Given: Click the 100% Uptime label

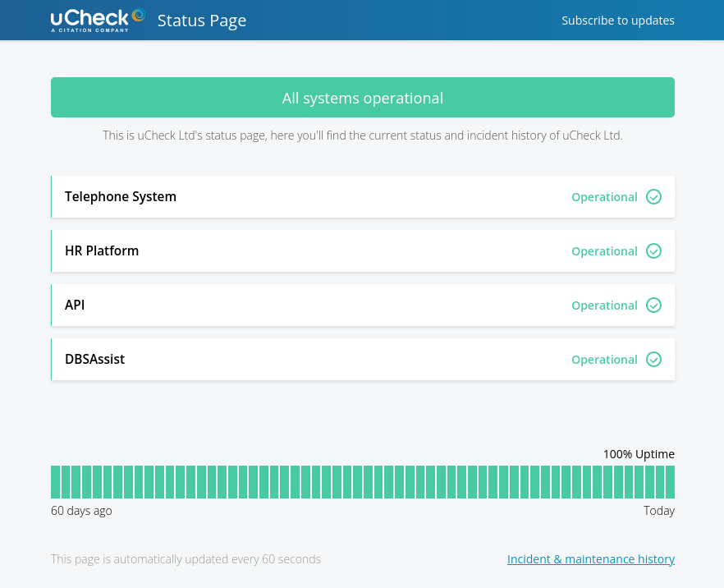Looking at the screenshot, I should 638,454.
